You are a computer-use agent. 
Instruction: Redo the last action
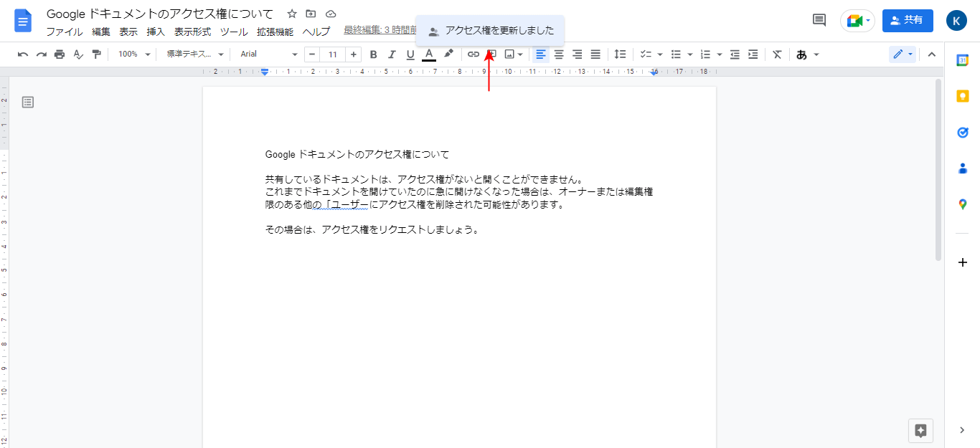click(42, 54)
